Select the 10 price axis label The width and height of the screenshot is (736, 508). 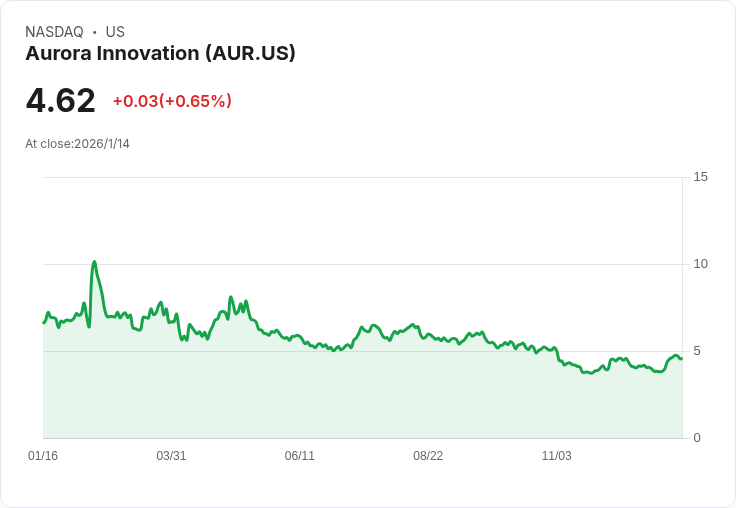700,264
